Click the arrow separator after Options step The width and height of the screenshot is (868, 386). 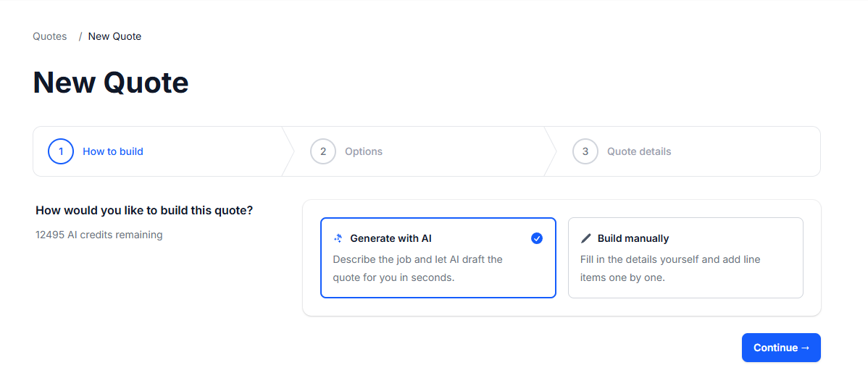coord(551,151)
